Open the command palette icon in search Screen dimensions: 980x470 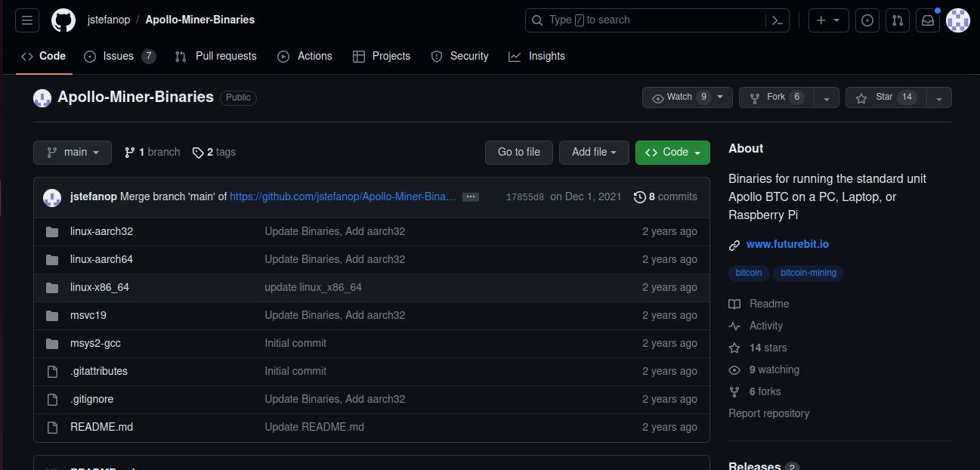tap(778, 20)
